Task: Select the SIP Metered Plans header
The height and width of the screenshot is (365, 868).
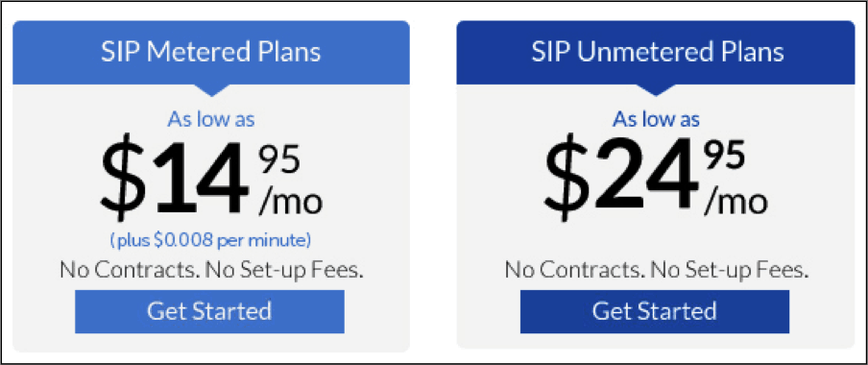Action: pyautogui.click(x=211, y=53)
